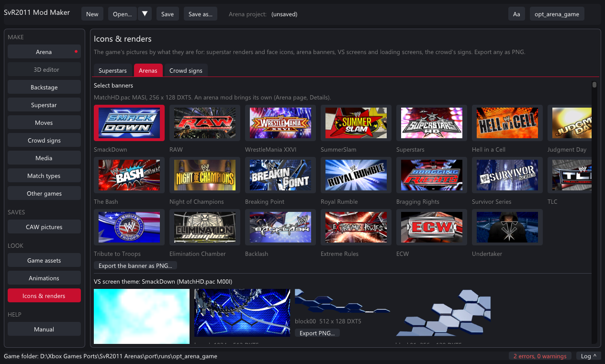Click Save as... button
The width and height of the screenshot is (605, 364).
[201, 14]
